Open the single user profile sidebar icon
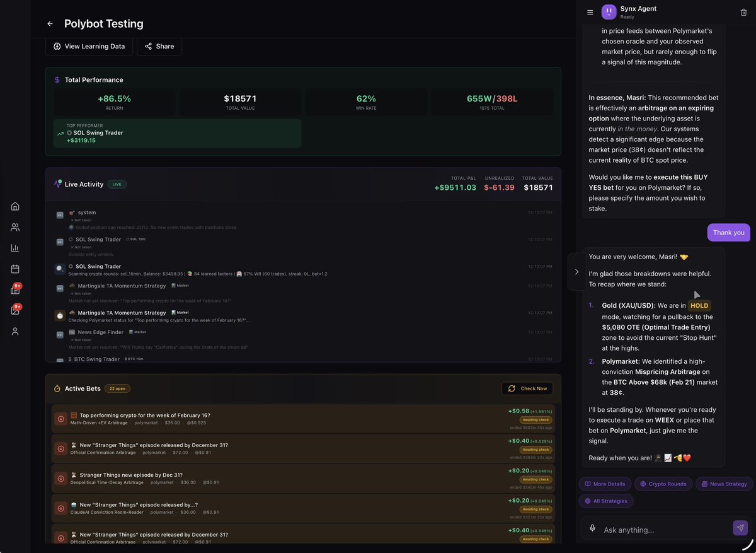 point(15,331)
